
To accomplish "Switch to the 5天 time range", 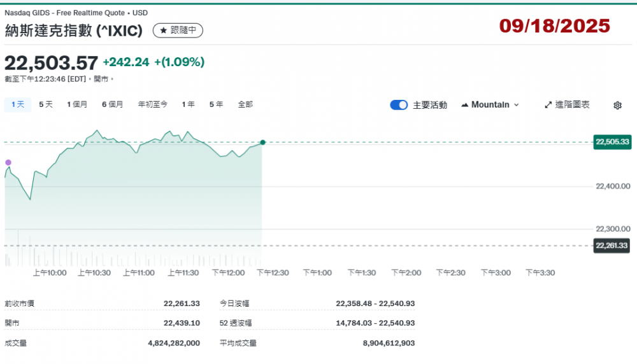I will (46, 104).
